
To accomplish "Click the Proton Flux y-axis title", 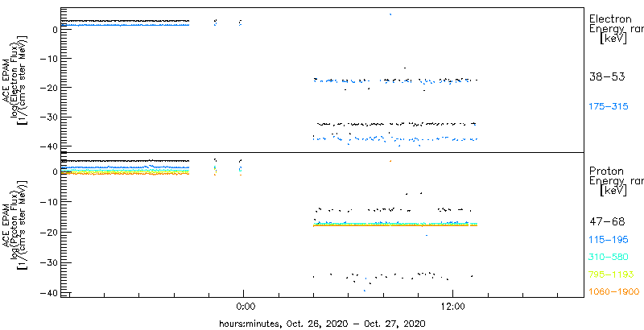I will point(17,224).
